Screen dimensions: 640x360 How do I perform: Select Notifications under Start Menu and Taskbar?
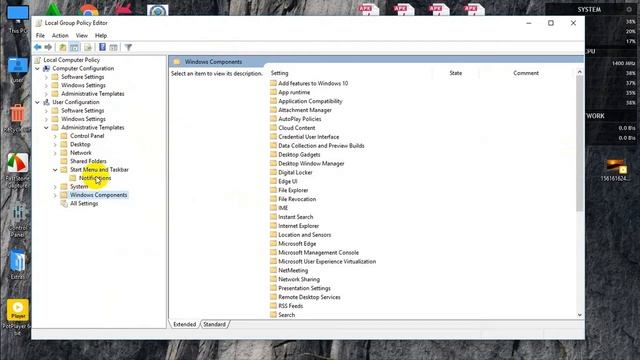point(95,178)
